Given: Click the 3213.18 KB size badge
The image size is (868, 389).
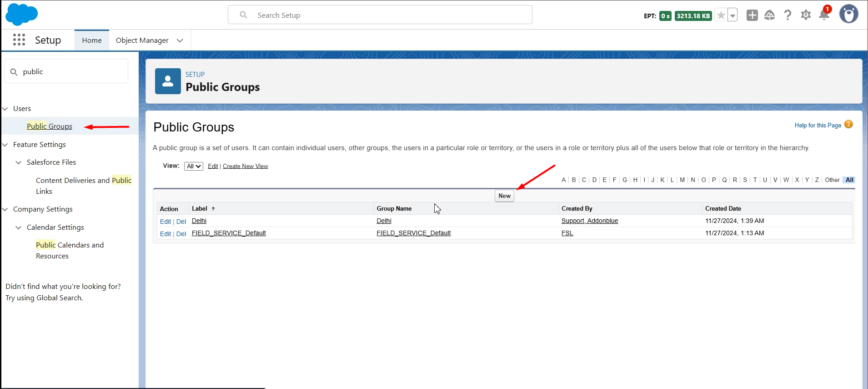Looking at the screenshot, I should [693, 16].
